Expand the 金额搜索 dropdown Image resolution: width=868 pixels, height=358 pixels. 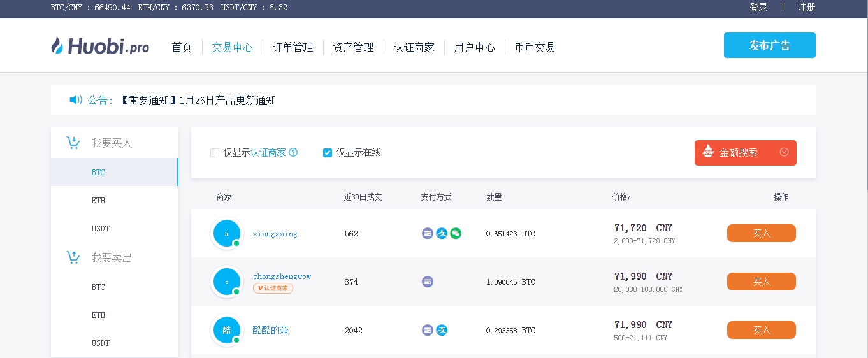785,153
